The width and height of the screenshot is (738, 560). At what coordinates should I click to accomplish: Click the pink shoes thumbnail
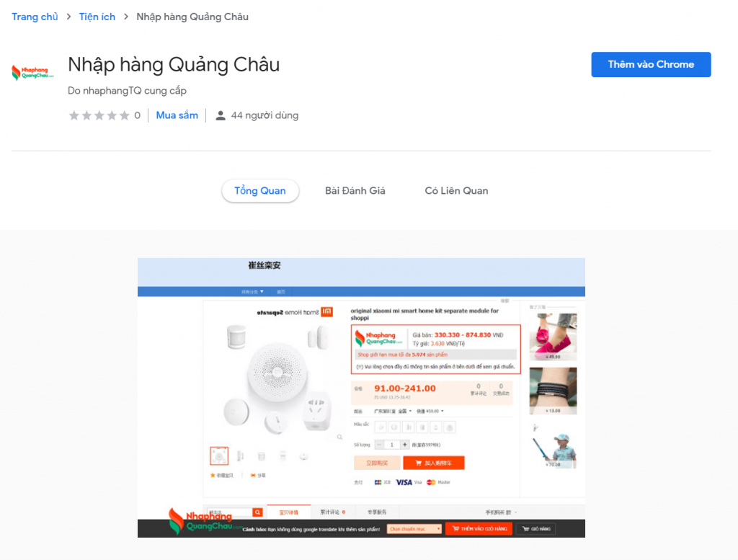553,337
